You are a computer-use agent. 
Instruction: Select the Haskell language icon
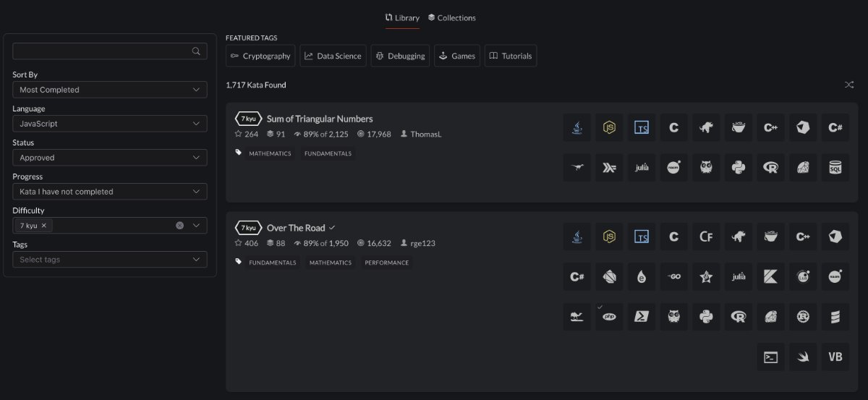[x=609, y=168]
